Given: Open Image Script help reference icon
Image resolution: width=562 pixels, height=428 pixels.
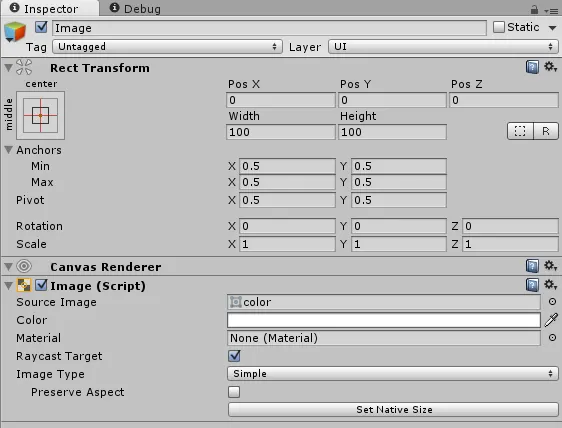Looking at the screenshot, I should [x=532, y=285].
